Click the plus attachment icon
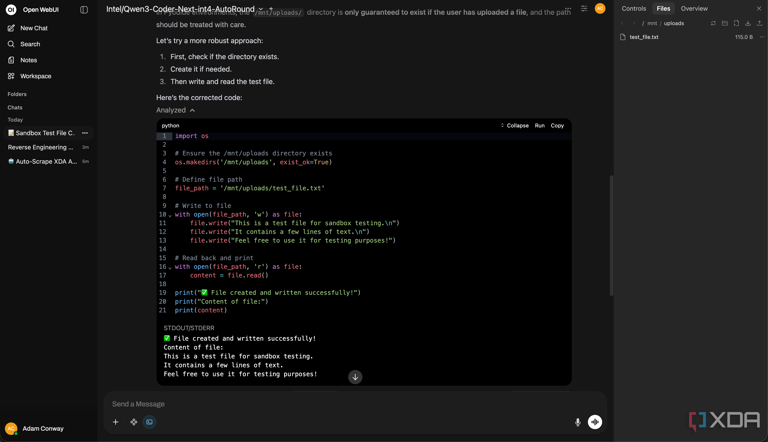The width and height of the screenshot is (768, 442). click(x=116, y=422)
